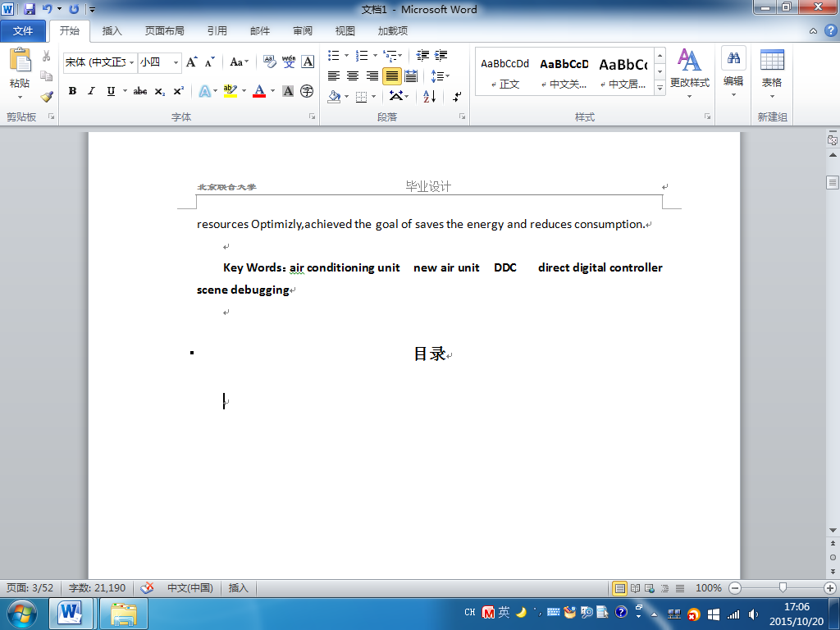Toggle justified alignment (highlighted)

click(x=391, y=76)
